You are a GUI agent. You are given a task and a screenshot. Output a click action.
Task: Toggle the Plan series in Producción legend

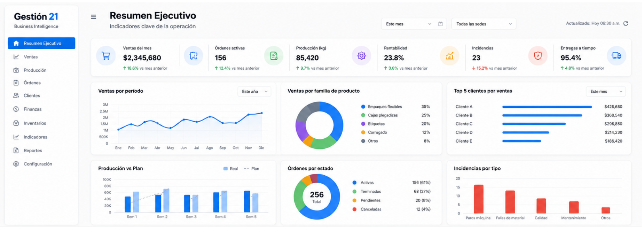pos(252,169)
